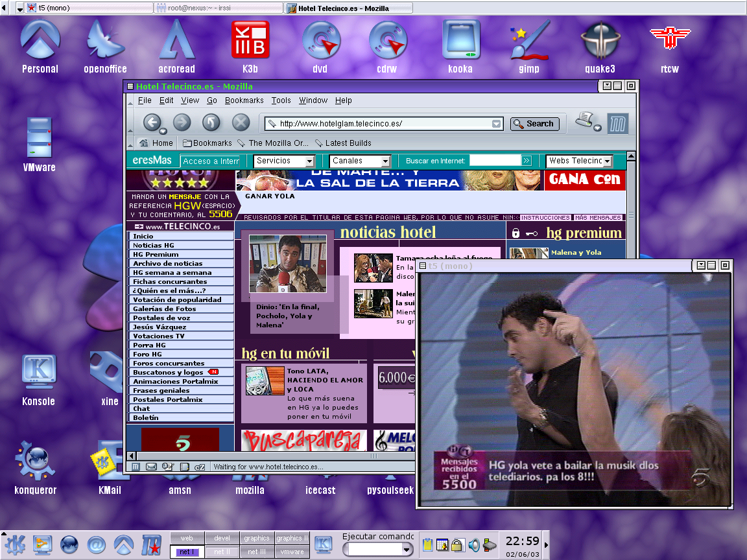The height and width of the screenshot is (560, 747).
Task: Click Home in the bookmarks toolbar
Action: (156, 143)
